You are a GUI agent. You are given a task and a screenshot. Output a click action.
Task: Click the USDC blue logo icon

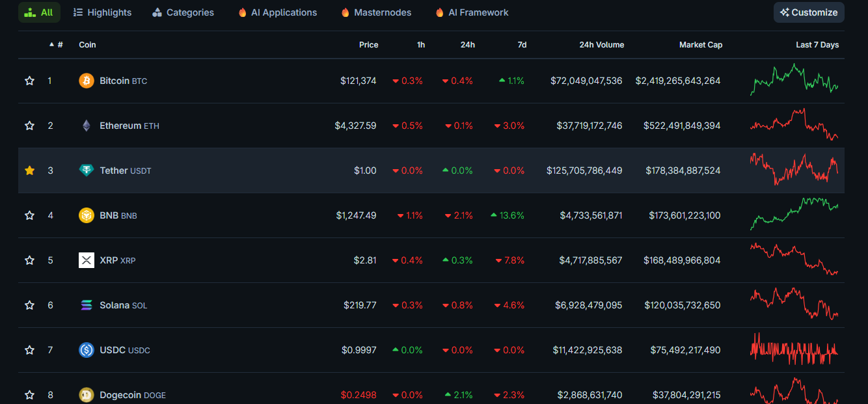pos(87,350)
